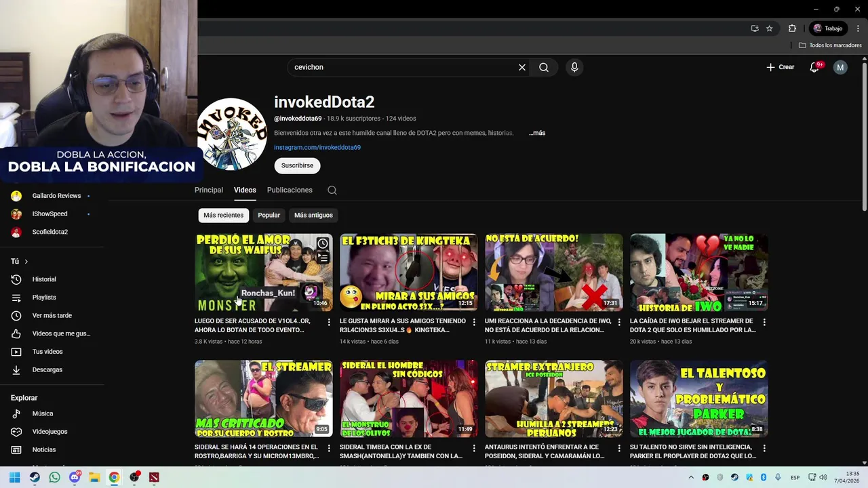Open options for LE GUSTA MIRAR video

pyautogui.click(x=474, y=322)
